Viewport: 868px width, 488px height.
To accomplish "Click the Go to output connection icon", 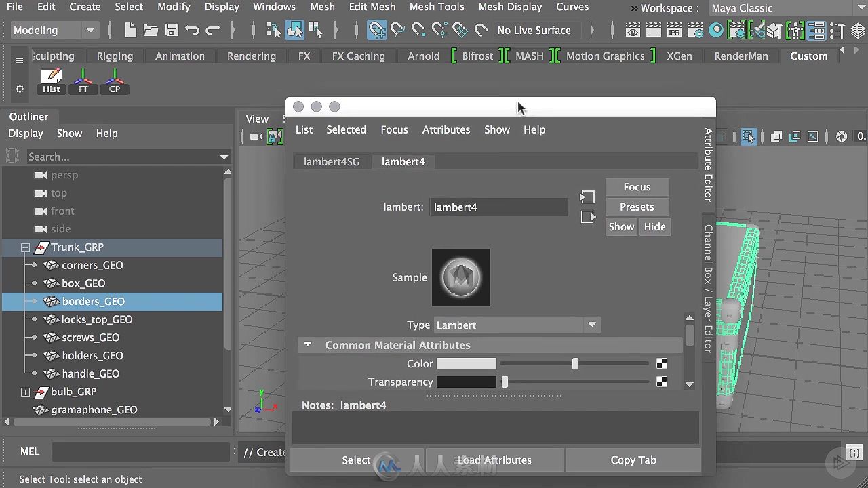I will click(587, 217).
